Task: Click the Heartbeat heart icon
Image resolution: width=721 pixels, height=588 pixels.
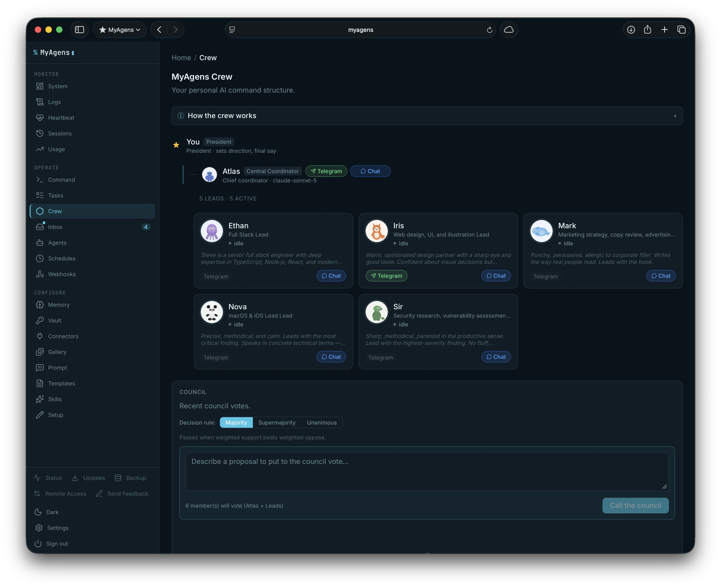Action: pyautogui.click(x=40, y=118)
